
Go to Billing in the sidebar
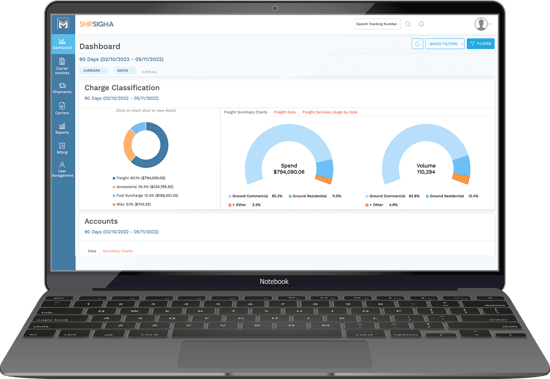click(x=62, y=148)
